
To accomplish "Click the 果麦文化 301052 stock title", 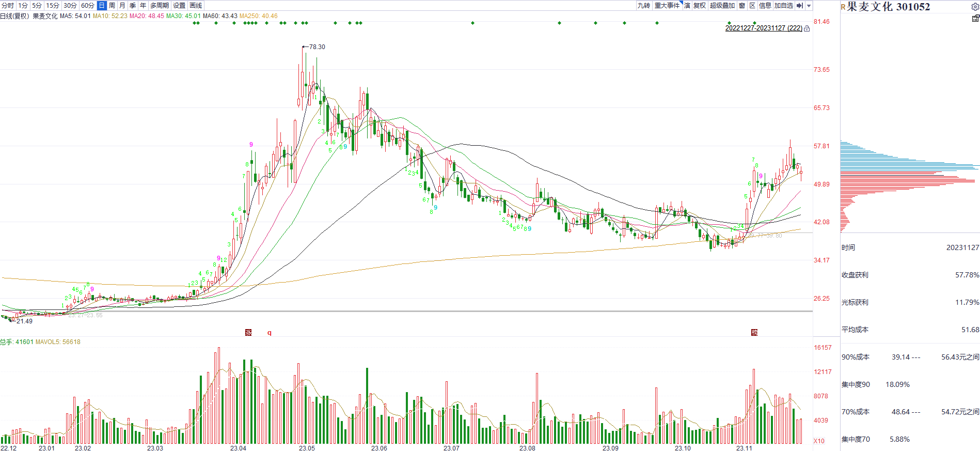I will coord(889,7).
